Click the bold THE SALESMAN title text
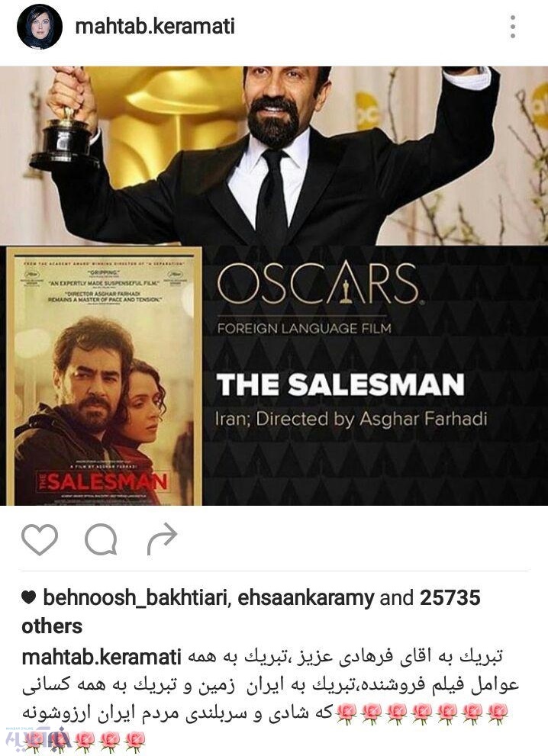The width and height of the screenshot is (548, 756). 340,384
